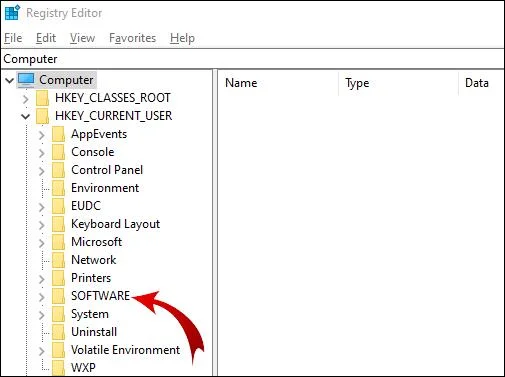The image size is (505, 377).
Task: Expand the Volatile Environment key chevron
Action: pyautogui.click(x=42, y=351)
